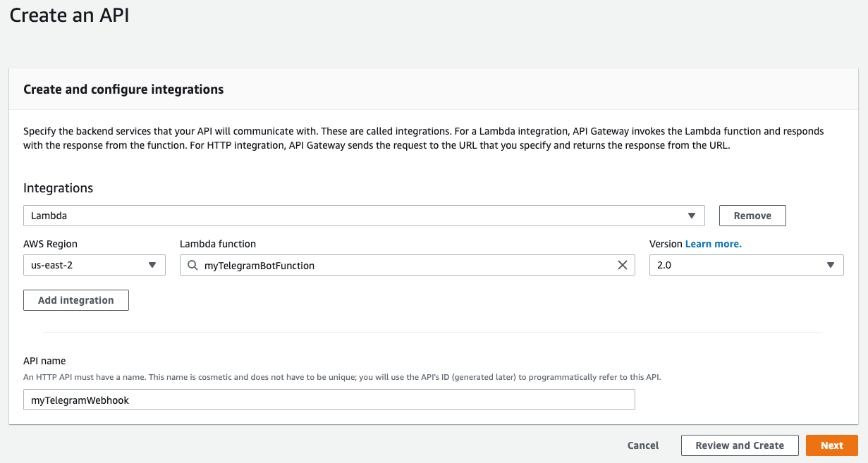Remove the Lambda integration
This screenshot has width=868, height=463.
point(752,216)
